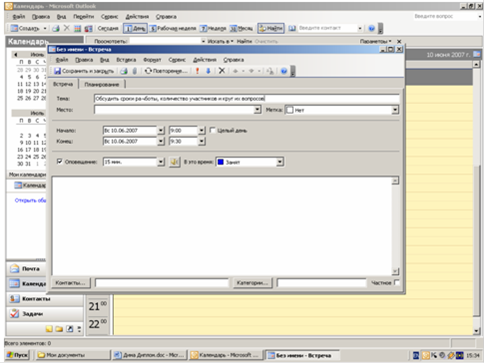Delete the meeting with the X icon
This screenshot has width=485, height=364.
(x=222, y=71)
